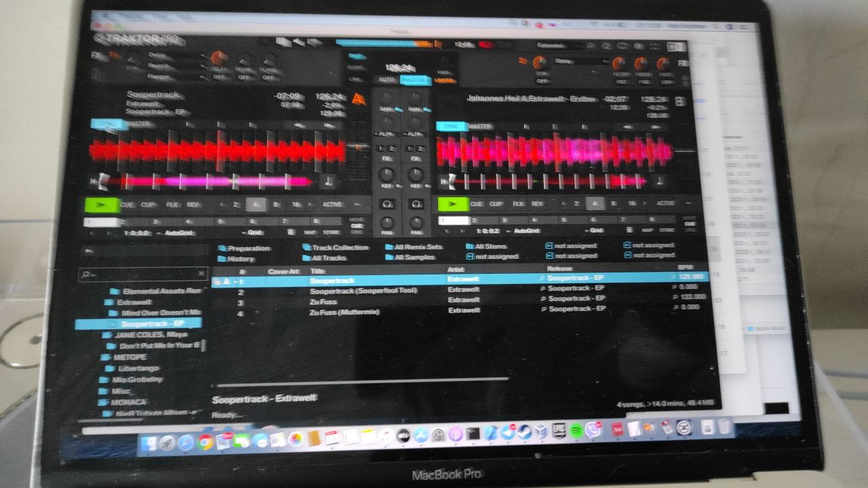Toggle SYNC on Deck B
Image resolution: width=868 pixels, height=488 pixels.
[x=451, y=126]
